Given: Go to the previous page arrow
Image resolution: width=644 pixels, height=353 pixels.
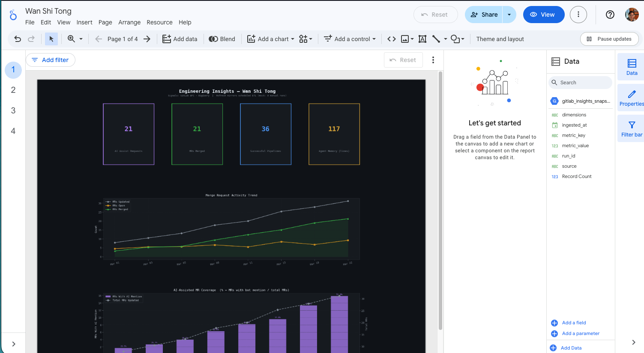Looking at the screenshot, I should 99,39.
